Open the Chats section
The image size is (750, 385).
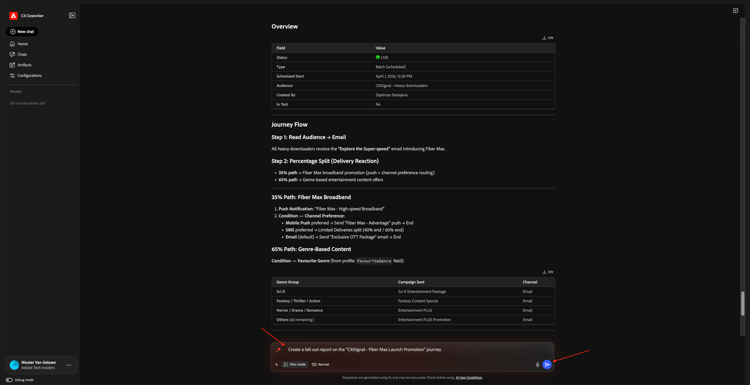coord(19,55)
